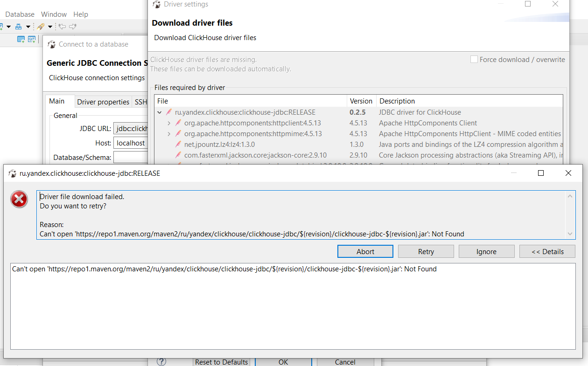Switch to the Driver properties tab
The image size is (588, 366).
(103, 102)
